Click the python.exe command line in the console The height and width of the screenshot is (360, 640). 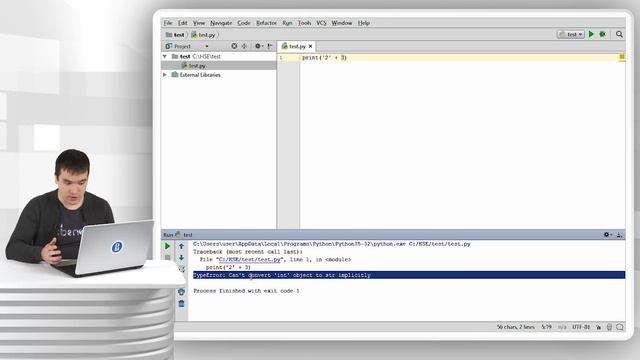(x=331, y=244)
